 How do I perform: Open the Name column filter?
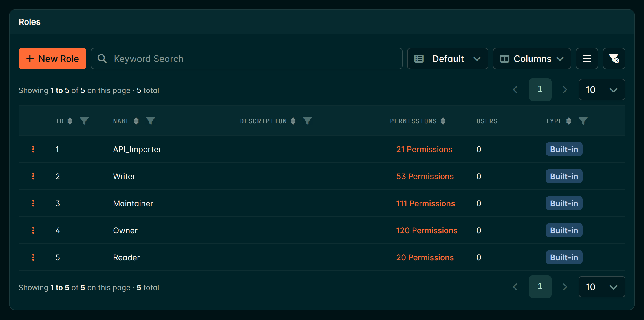pos(150,121)
